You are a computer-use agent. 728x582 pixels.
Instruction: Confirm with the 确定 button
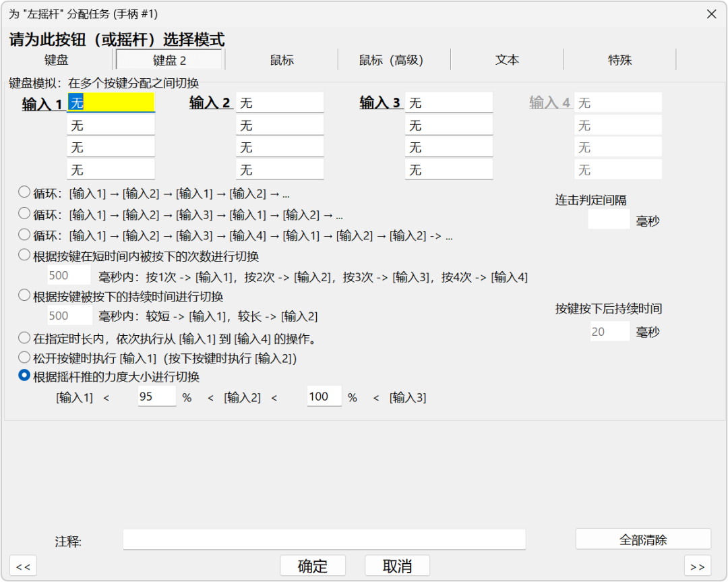click(313, 566)
